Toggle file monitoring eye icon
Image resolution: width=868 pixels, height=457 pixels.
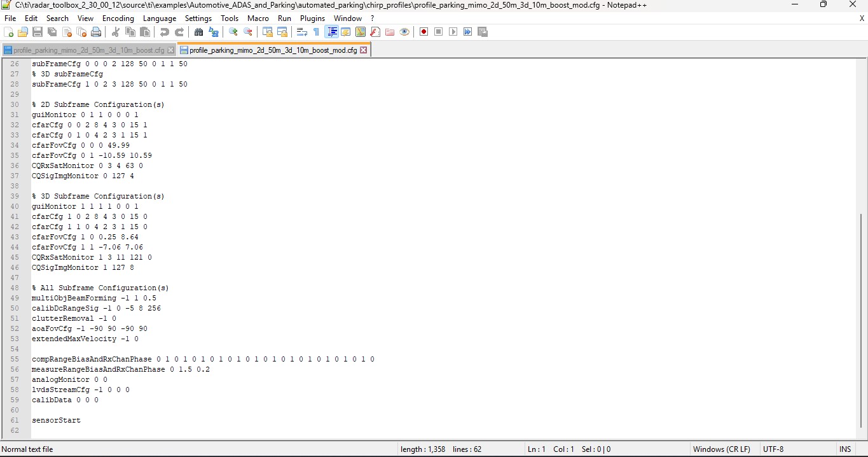404,32
